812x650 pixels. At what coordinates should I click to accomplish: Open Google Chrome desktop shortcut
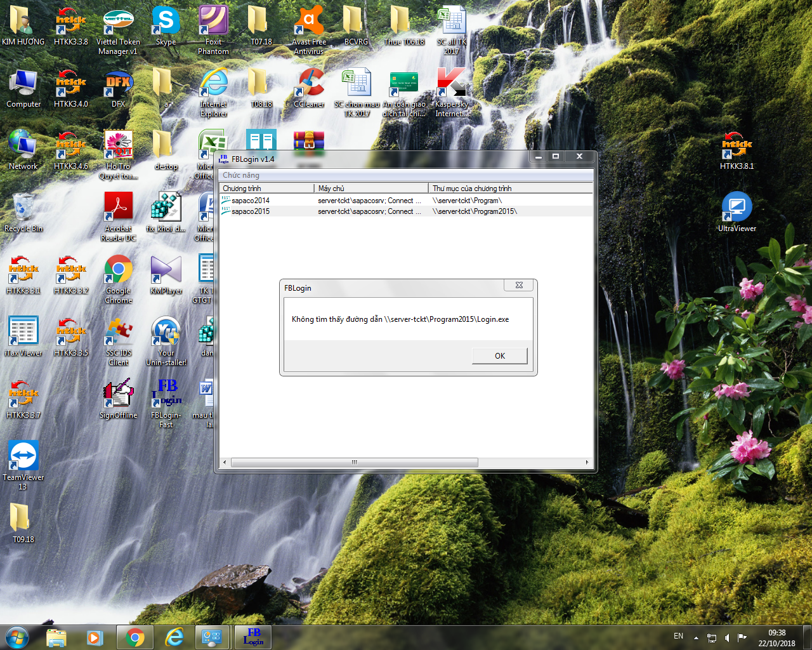119,271
